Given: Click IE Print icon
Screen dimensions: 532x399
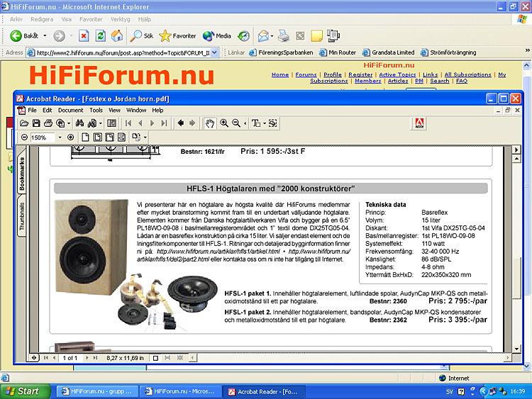Looking at the screenshot, I should (x=283, y=35).
